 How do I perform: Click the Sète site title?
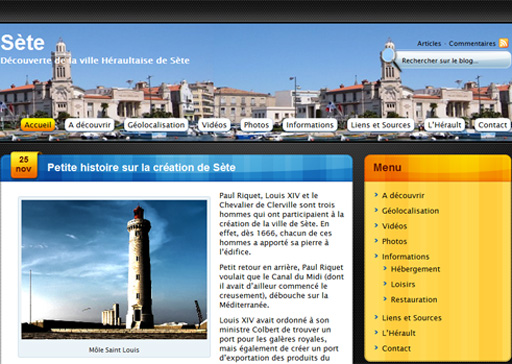click(23, 43)
